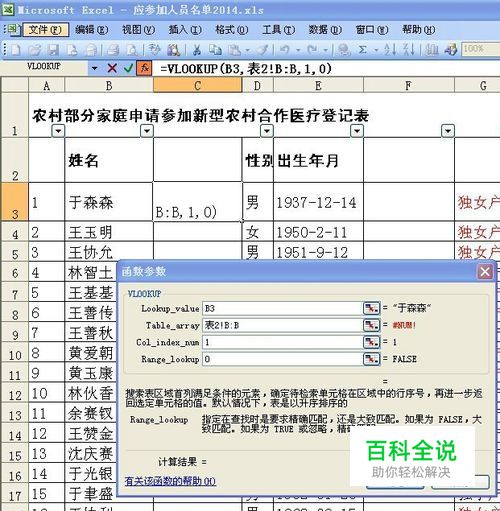Click the fx Insert Function button

coord(144,68)
